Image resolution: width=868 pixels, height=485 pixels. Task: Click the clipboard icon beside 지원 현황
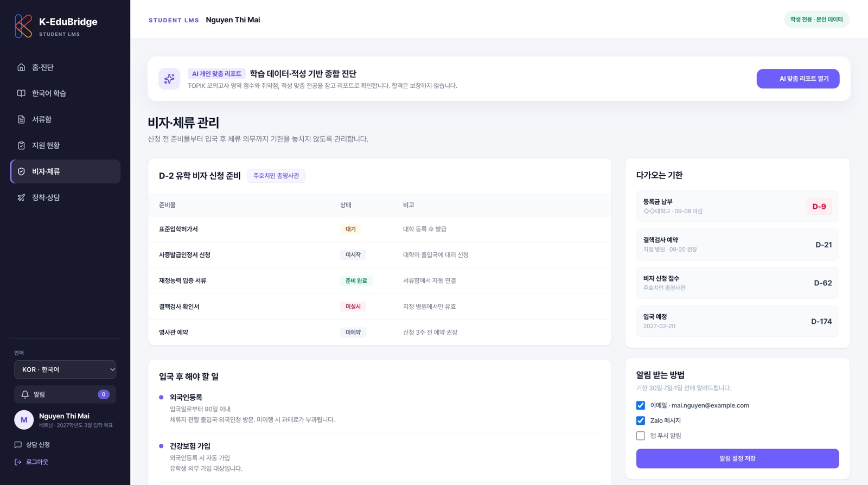point(21,145)
